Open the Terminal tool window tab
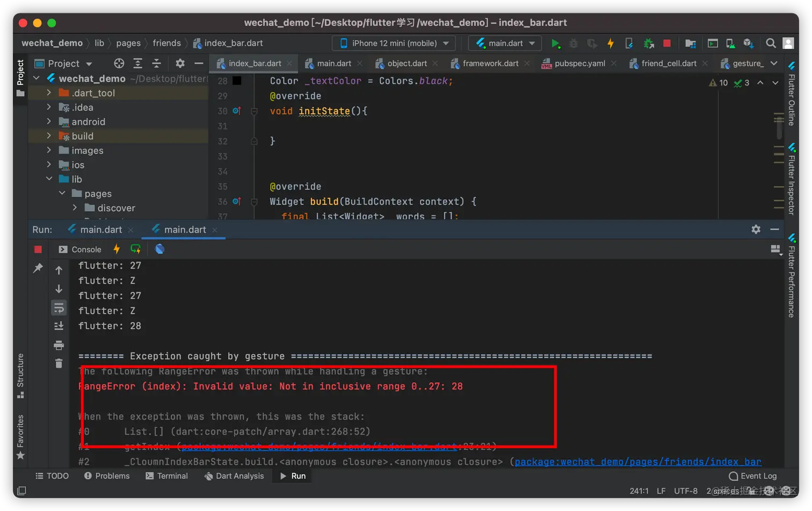The width and height of the screenshot is (812, 511). (x=166, y=476)
